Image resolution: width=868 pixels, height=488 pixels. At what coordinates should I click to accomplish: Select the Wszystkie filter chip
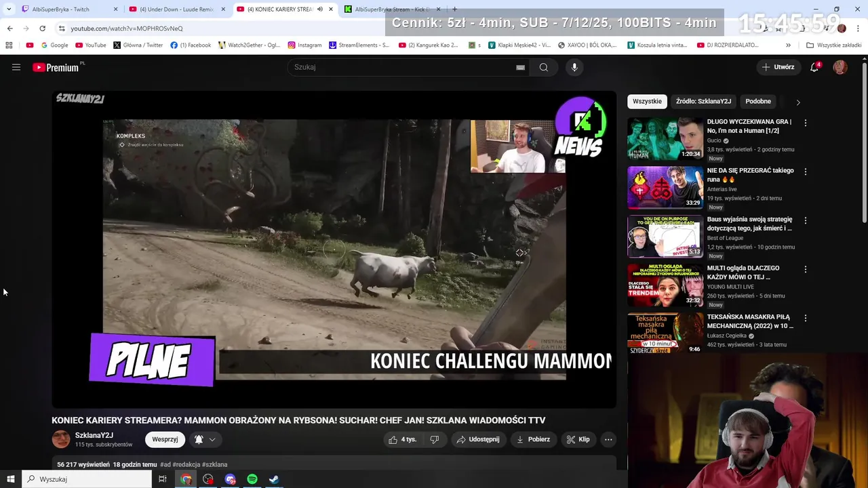[647, 101]
